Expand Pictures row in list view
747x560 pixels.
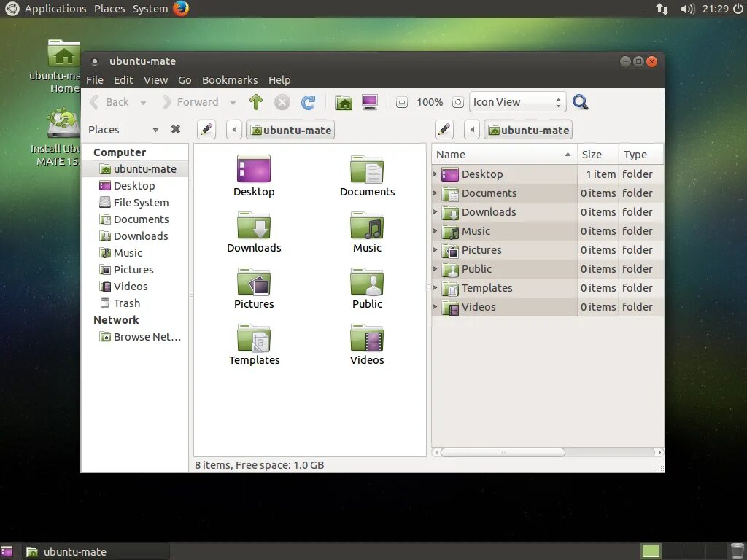point(435,249)
